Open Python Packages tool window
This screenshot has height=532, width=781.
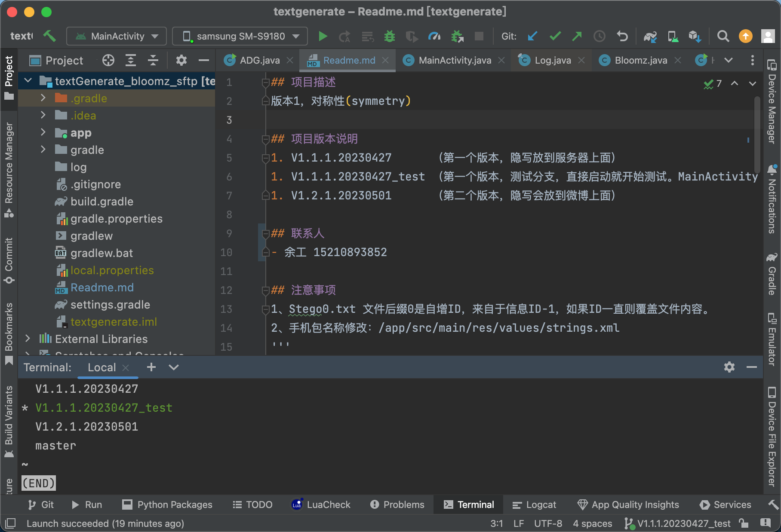(167, 504)
